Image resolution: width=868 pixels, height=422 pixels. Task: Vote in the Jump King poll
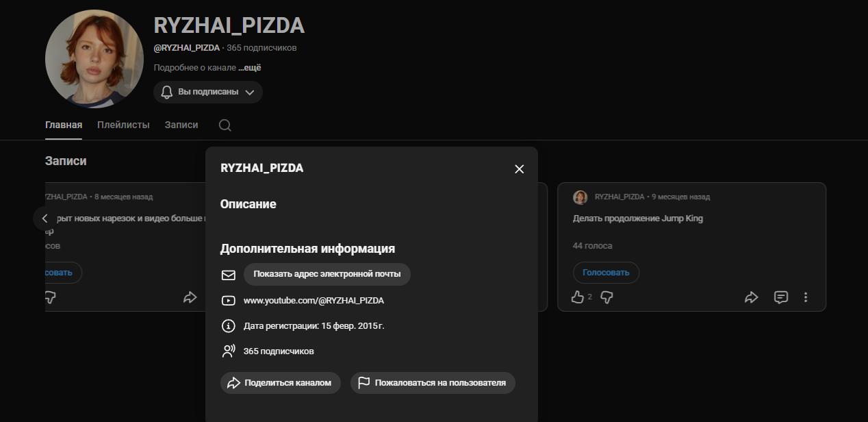[606, 273]
